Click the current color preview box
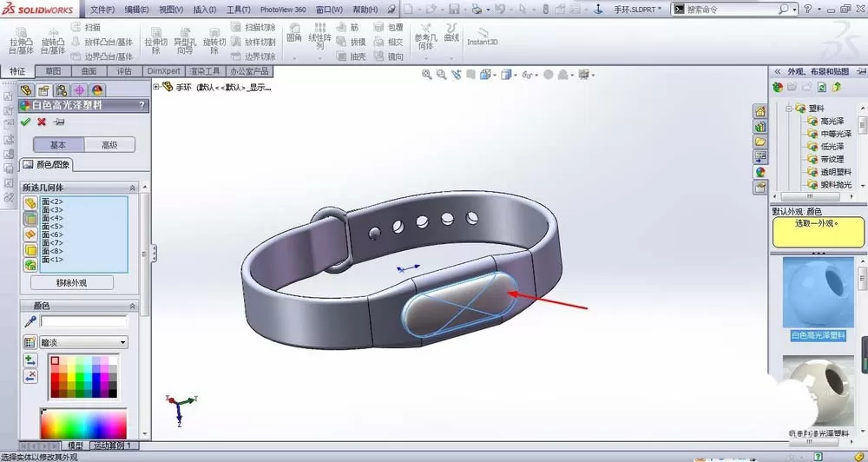 tap(83, 322)
